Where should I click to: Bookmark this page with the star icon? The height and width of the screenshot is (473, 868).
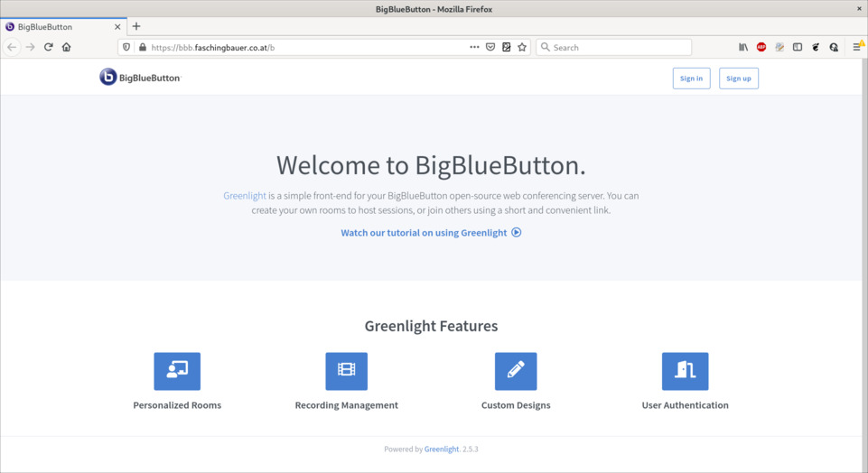point(522,47)
